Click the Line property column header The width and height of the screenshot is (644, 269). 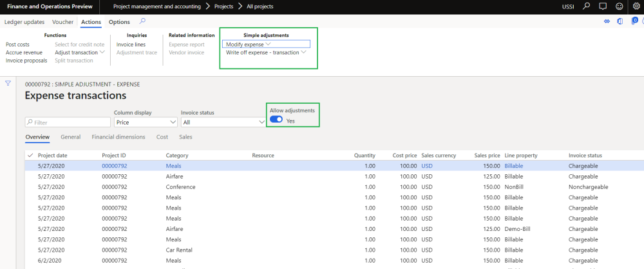521,155
